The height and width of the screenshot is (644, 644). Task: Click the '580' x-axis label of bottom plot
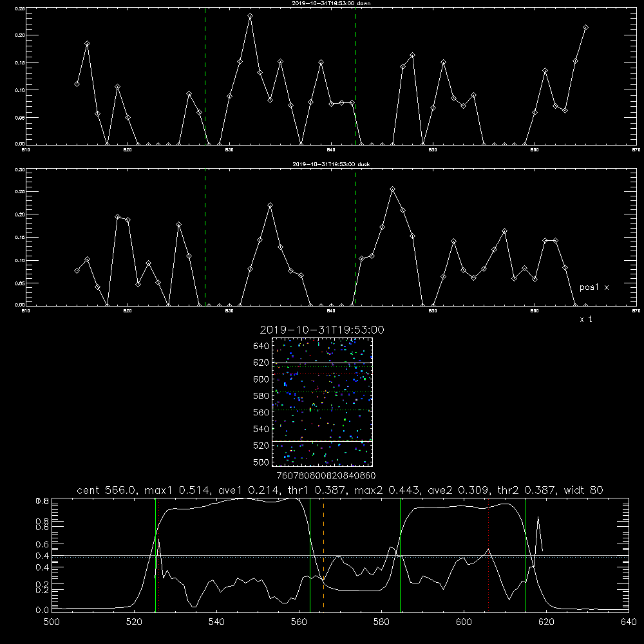[381, 622]
